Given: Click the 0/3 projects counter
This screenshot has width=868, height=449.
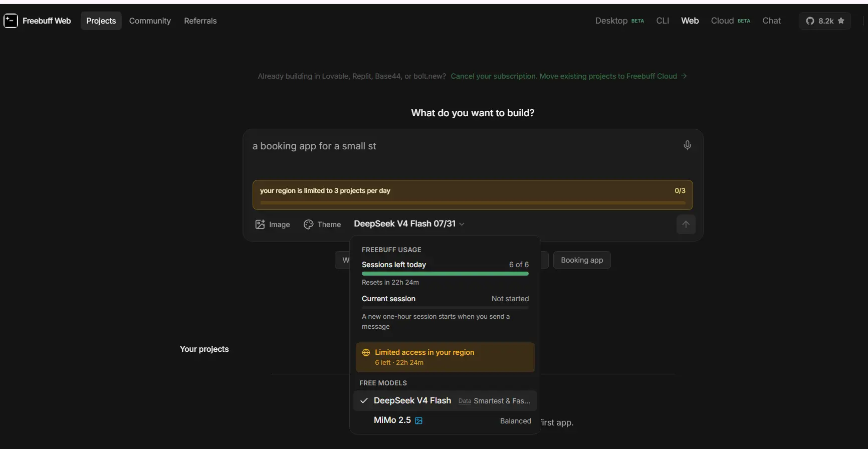Looking at the screenshot, I should [x=680, y=191].
